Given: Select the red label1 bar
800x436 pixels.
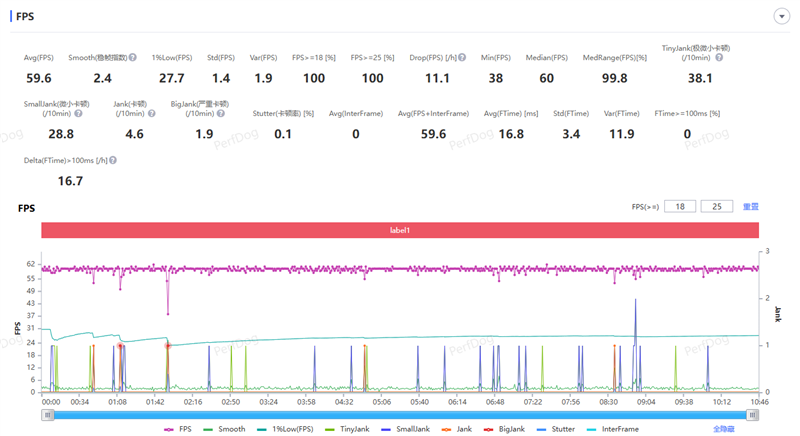Looking at the screenshot, I should (x=400, y=230).
